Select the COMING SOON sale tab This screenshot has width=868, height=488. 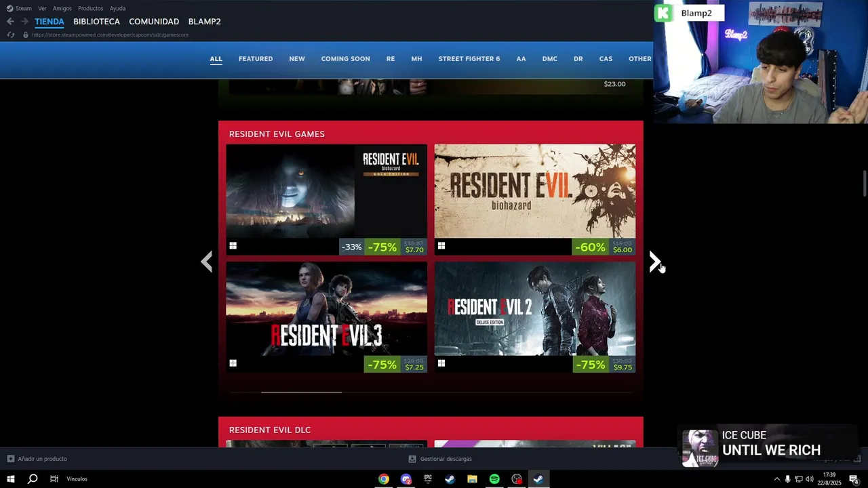(x=345, y=59)
